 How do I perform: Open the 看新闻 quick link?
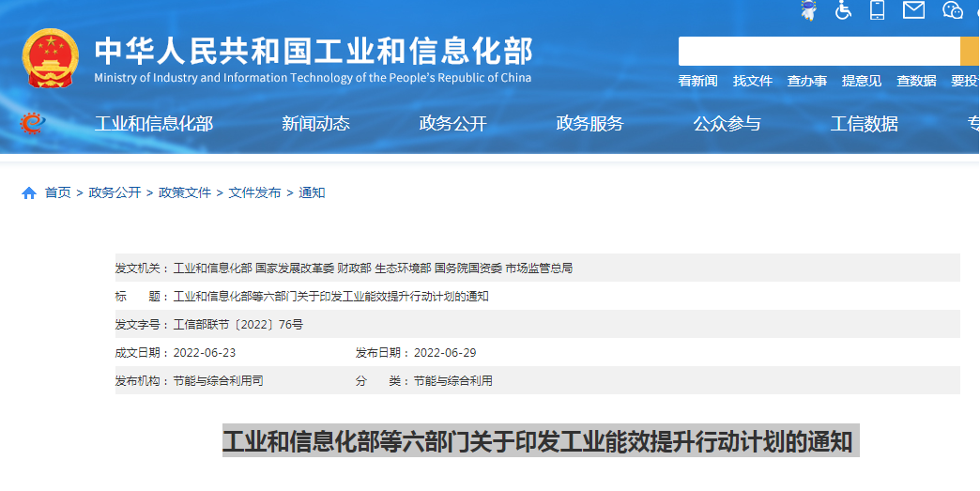point(697,81)
